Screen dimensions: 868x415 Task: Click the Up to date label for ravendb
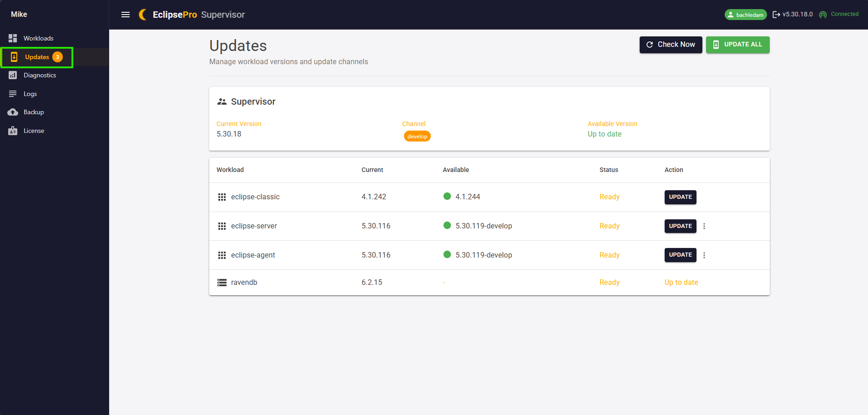(x=681, y=283)
